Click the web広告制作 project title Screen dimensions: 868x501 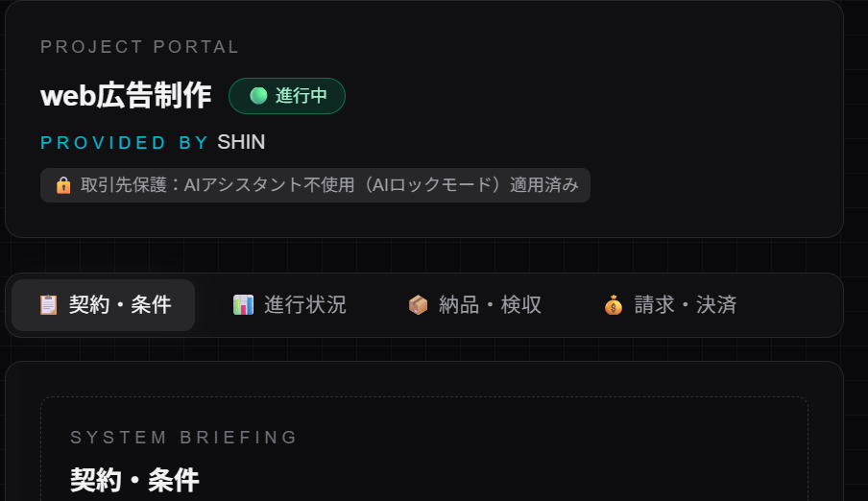[126, 96]
